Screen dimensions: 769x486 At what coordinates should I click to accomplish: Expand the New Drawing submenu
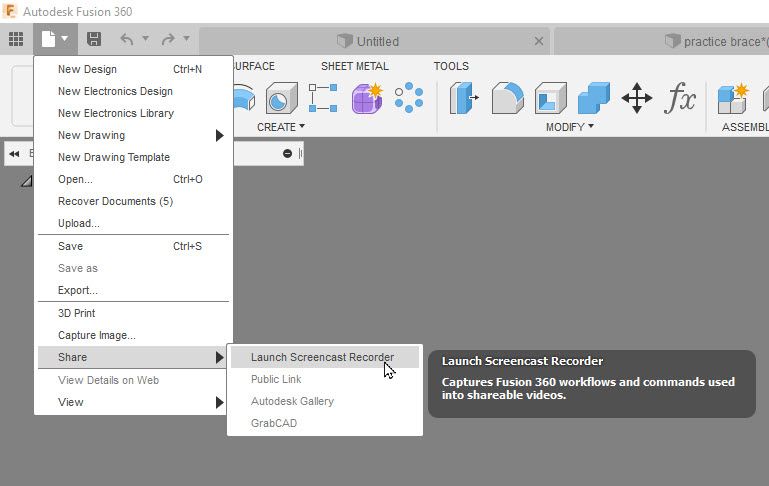pos(133,135)
